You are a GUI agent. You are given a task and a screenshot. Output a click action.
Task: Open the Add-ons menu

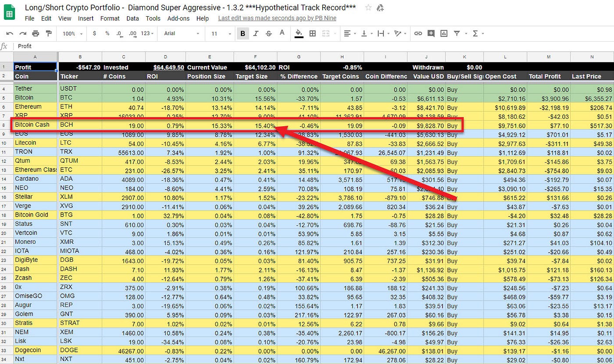(x=178, y=18)
